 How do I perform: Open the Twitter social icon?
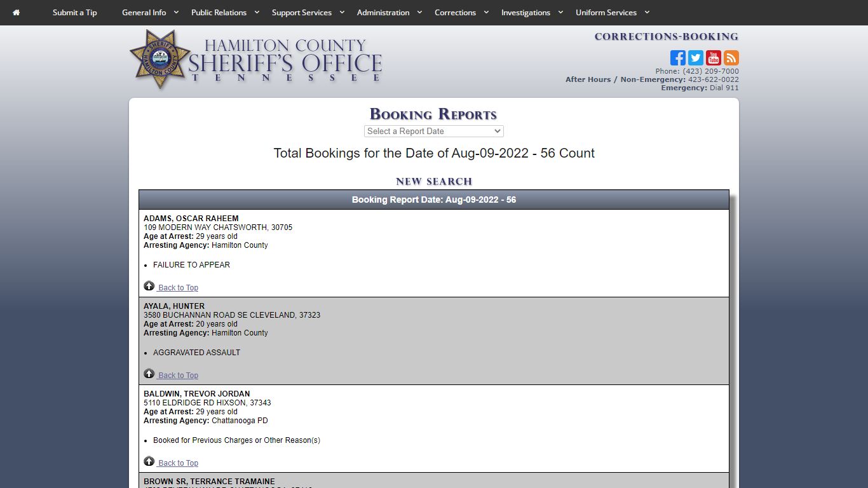point(696,58)
